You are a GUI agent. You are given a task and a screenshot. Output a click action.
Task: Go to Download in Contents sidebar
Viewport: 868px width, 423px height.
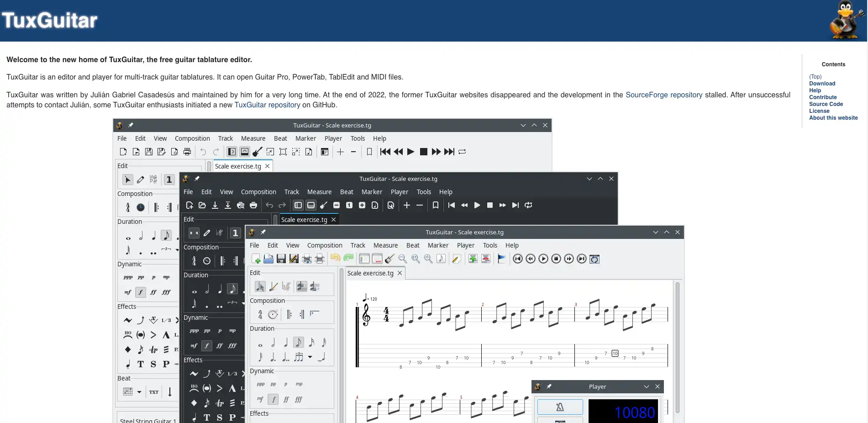click(822, 84)
